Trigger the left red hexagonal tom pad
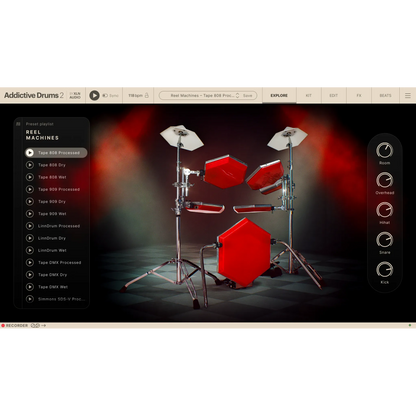This screenshot has height=416, width=416. [225, 171]
